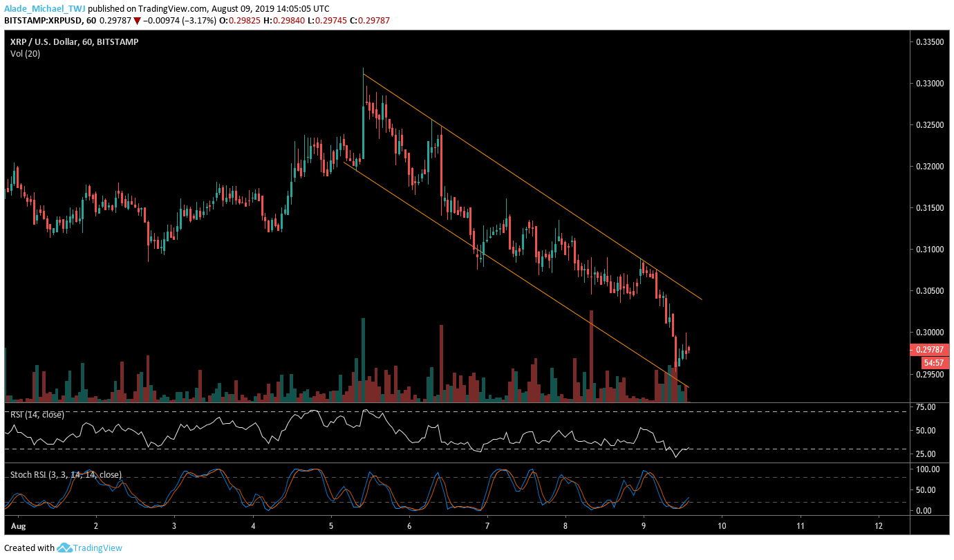Viewport: 954px width, 560px height.
Task: Click the day 9 time axis label
Action: [x=644, y=525]
